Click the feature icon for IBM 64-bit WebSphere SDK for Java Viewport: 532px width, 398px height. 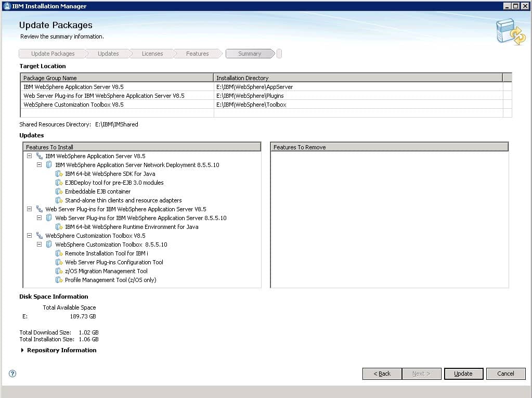(59, 174)
